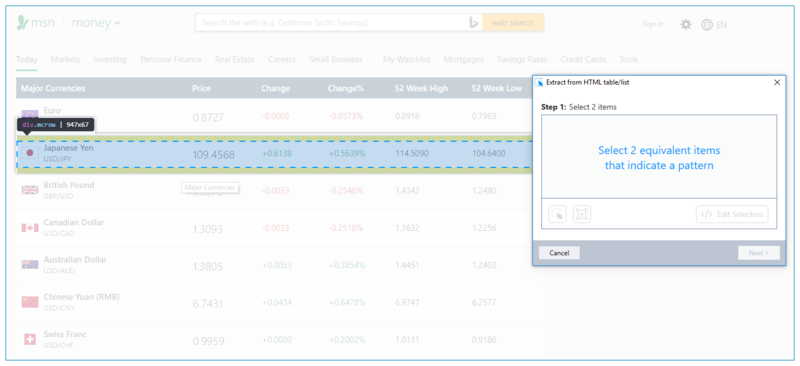Click the Japanese Yen 52 week high 114.5090
Screen dimensions: 800x366
[411, 153]
